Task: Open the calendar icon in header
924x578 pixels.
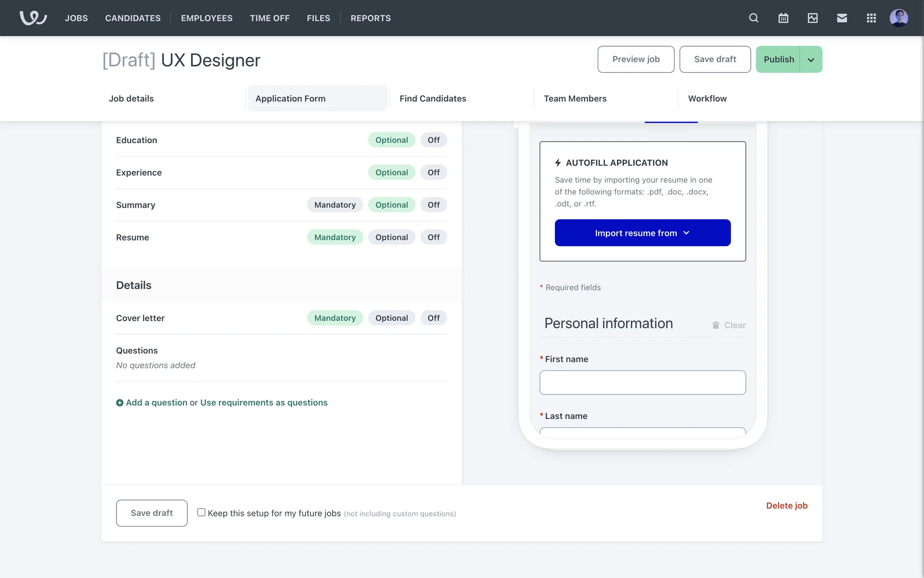Action: (783, 18)
